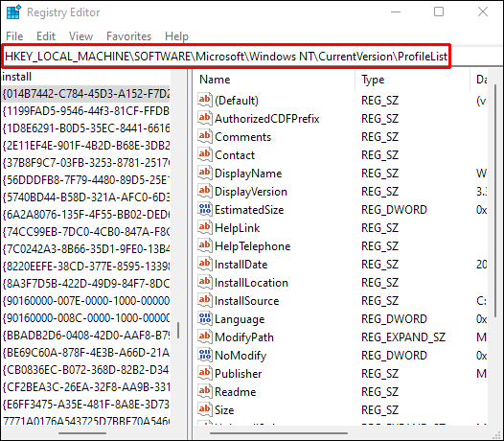Click the DisplayName string icon
Screen dimensions: 504x441
205,174
